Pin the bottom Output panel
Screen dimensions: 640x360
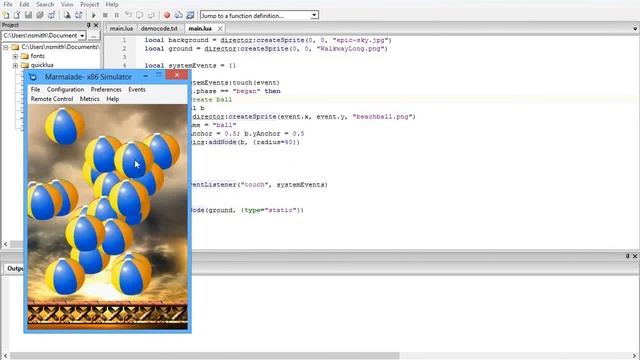pyautogui.click(x=627, y=256)
